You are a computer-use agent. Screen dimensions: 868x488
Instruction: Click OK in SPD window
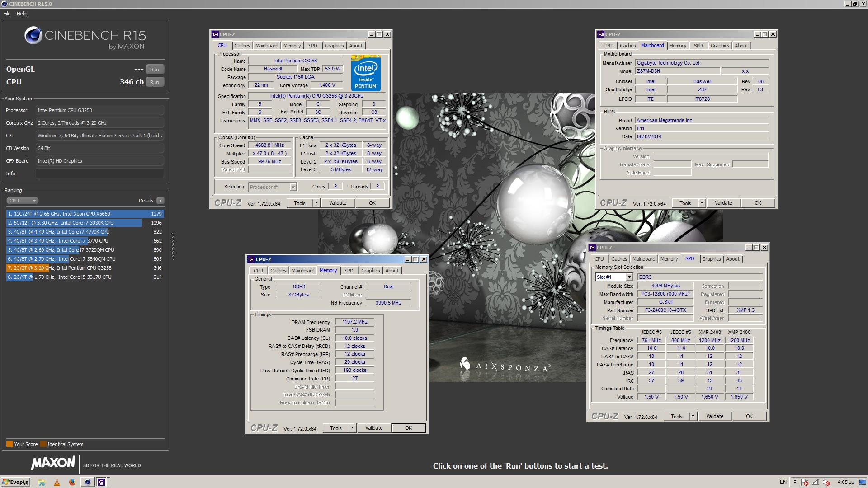pos(749,417)
